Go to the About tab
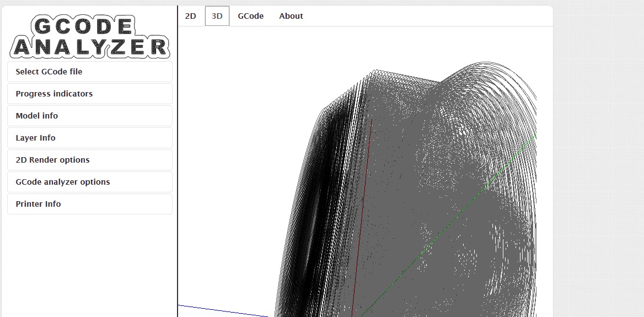The image size is (644, 317). coord(291,16)
